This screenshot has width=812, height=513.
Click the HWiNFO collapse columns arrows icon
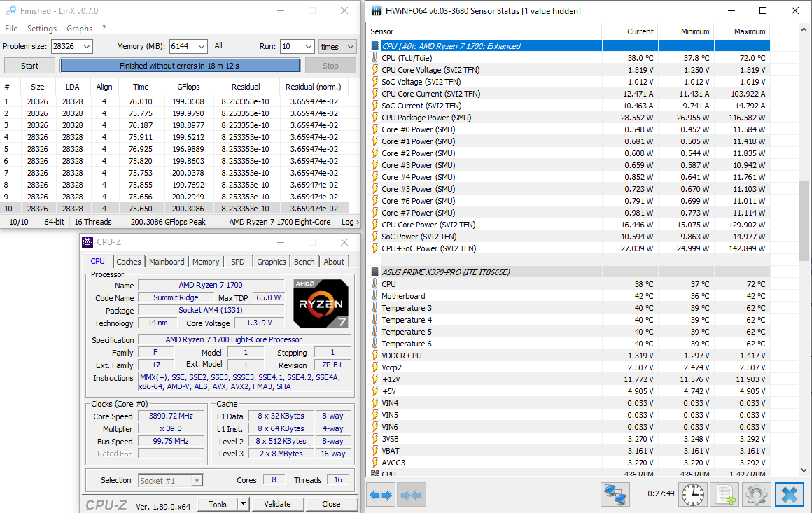(x=412, y=495)
